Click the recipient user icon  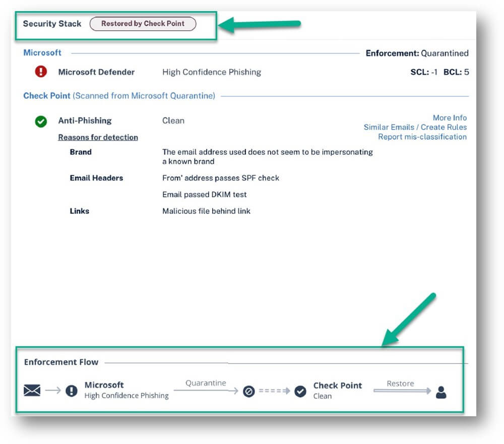[441, 392]
